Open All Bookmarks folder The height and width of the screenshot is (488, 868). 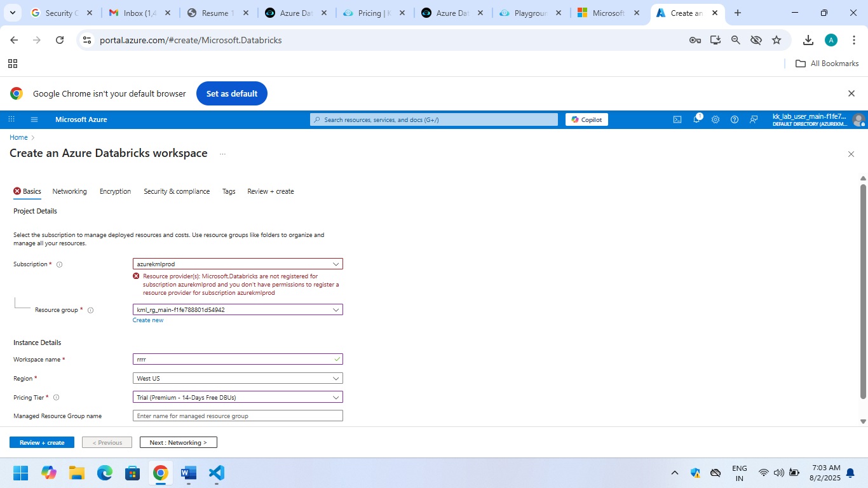pos(827,64)
